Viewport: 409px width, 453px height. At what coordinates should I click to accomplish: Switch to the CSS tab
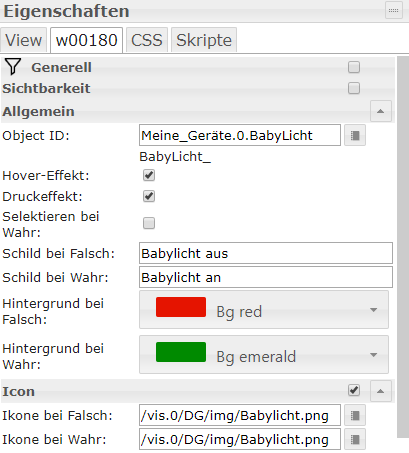click(147, 40)
